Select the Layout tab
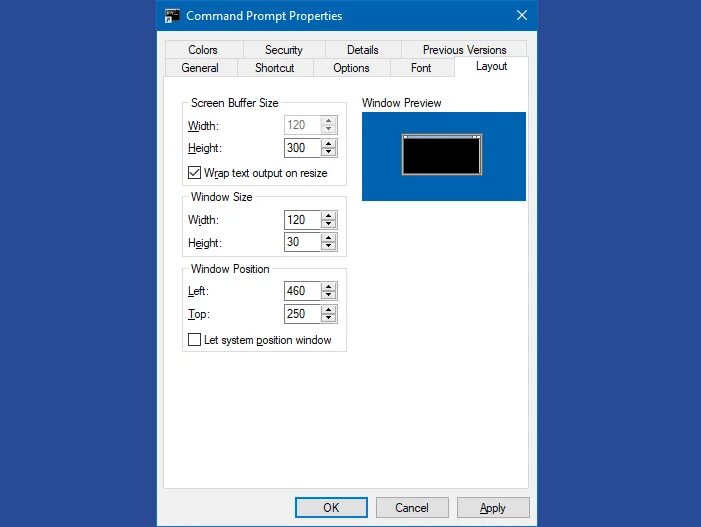The image size is (701, 527). (491, 66)
